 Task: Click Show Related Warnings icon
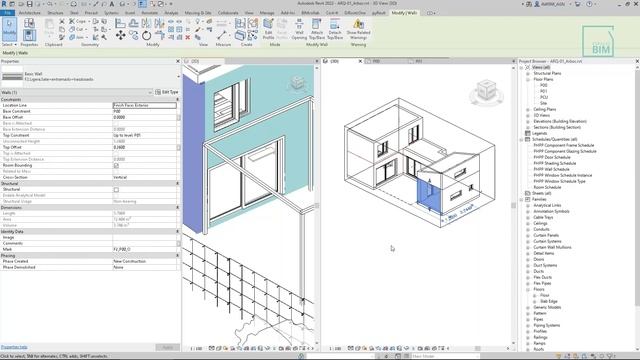358,29
